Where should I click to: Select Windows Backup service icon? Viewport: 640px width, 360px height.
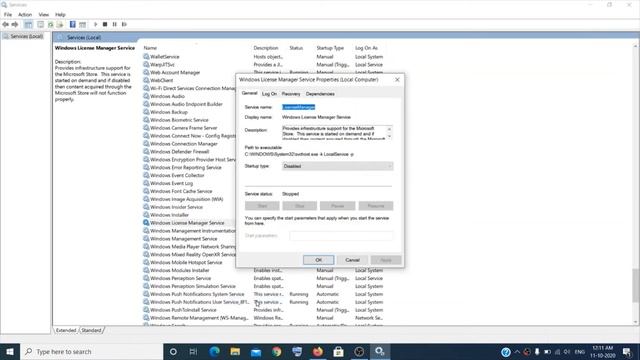tap(146, 112)
